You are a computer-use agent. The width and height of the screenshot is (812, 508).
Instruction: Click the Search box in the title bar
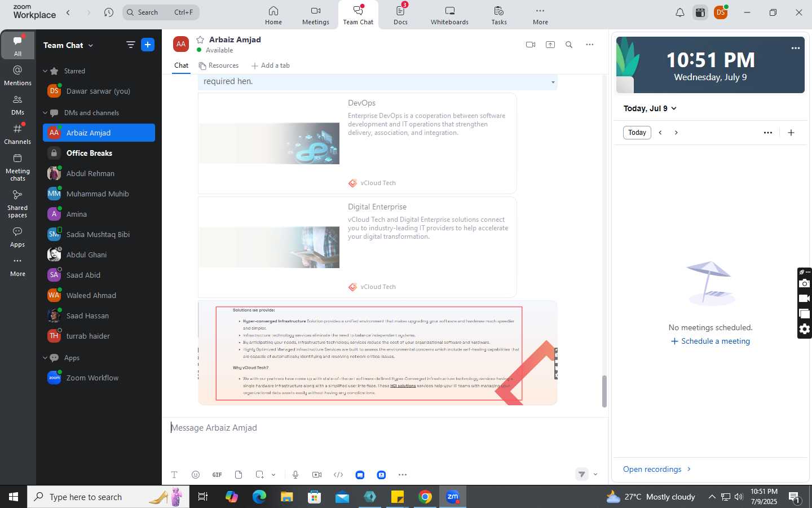161,12
